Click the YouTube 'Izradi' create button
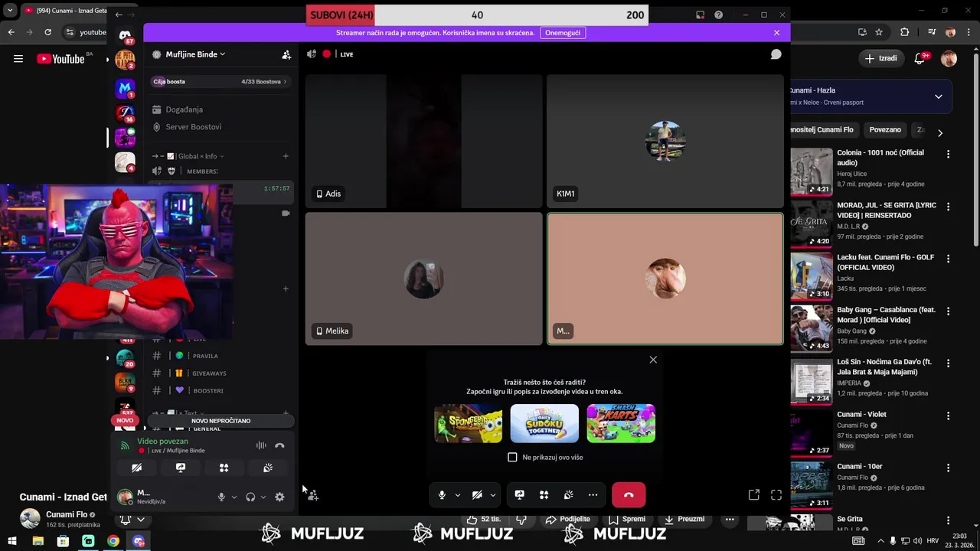Viewport: 980px width, 551px height. click(880, 58)
